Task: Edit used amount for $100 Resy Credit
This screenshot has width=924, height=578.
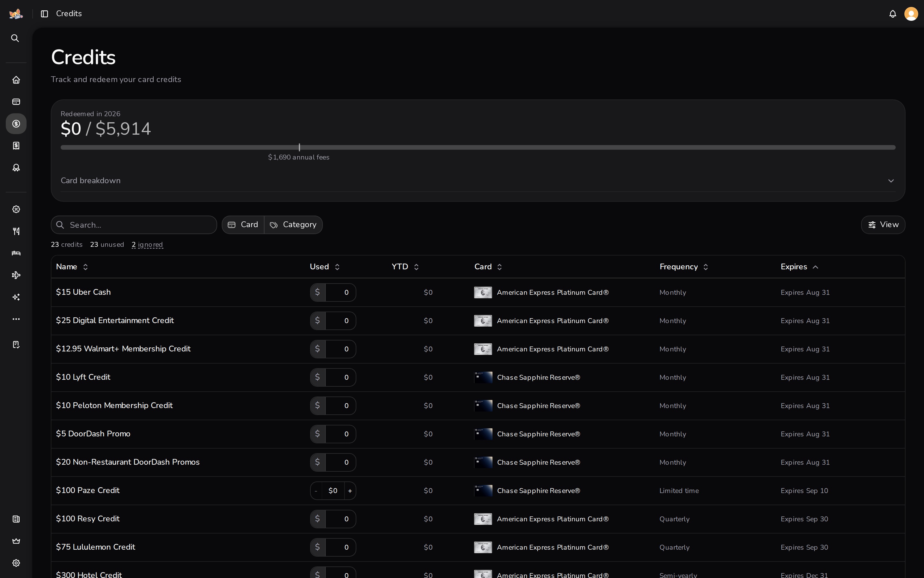Action: 341,519
